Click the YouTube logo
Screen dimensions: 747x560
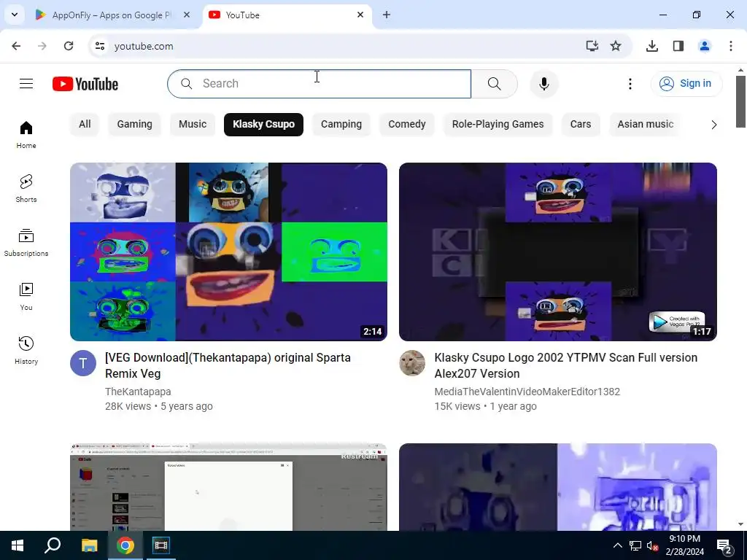pyautogui.click(x=85, y=84)
